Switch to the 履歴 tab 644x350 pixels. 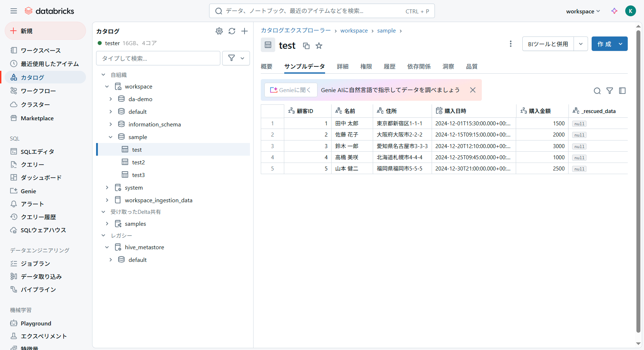pyautogui.click(x=389, y=66)
